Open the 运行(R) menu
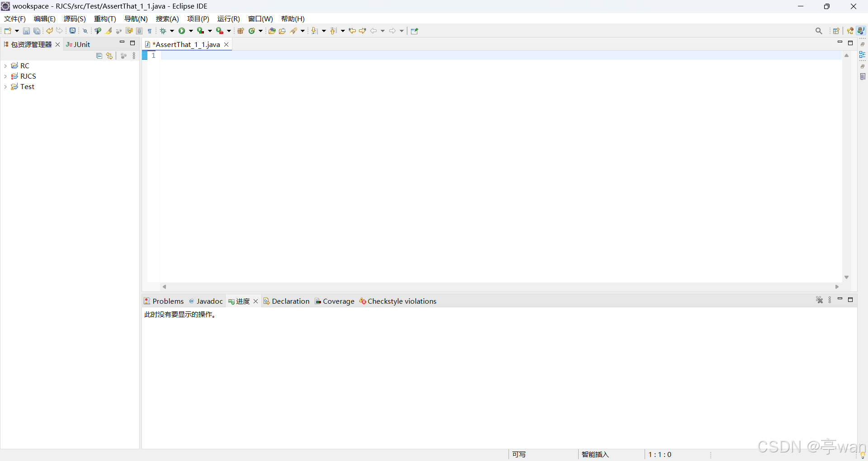The width and height of the screenshot is (868, 461). tap(228, 19)
